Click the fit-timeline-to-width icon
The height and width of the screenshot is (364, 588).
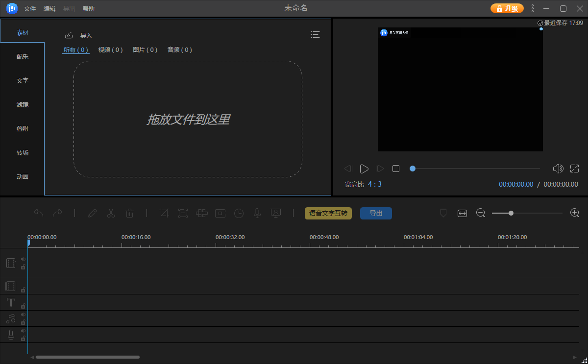point(462,213)
